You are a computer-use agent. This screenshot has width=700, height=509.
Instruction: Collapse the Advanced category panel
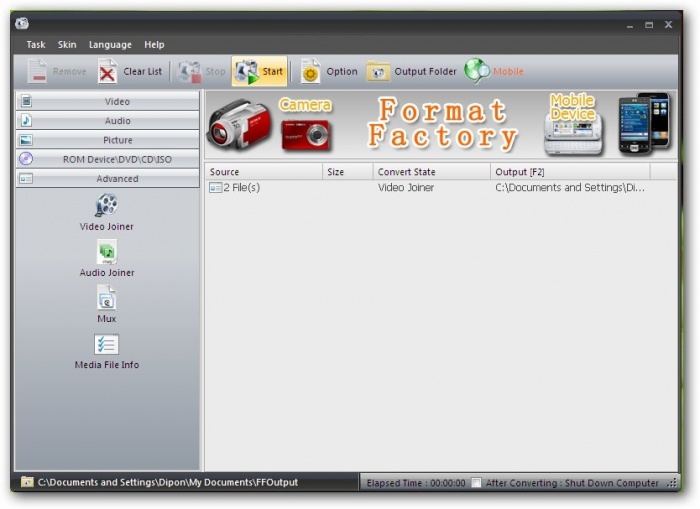pyautogui.click(x=108, y=179)
